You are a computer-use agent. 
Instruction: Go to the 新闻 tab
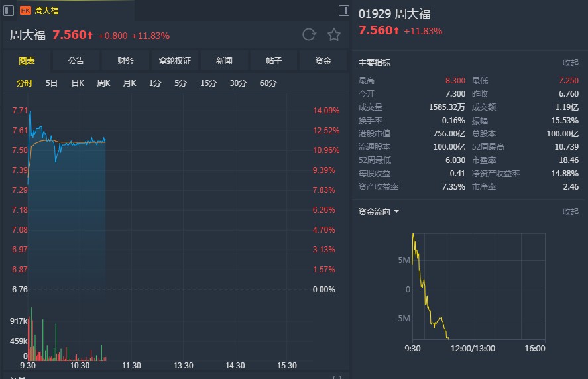tap(224, 61)
